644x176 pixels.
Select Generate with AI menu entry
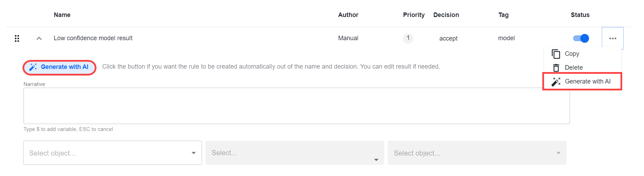(x=582, y=81)
